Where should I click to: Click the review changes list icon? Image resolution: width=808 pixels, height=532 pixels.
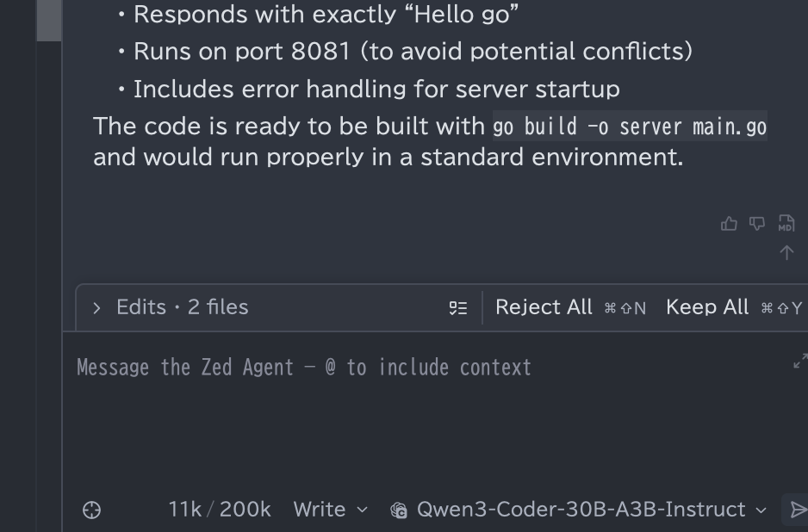458,308
